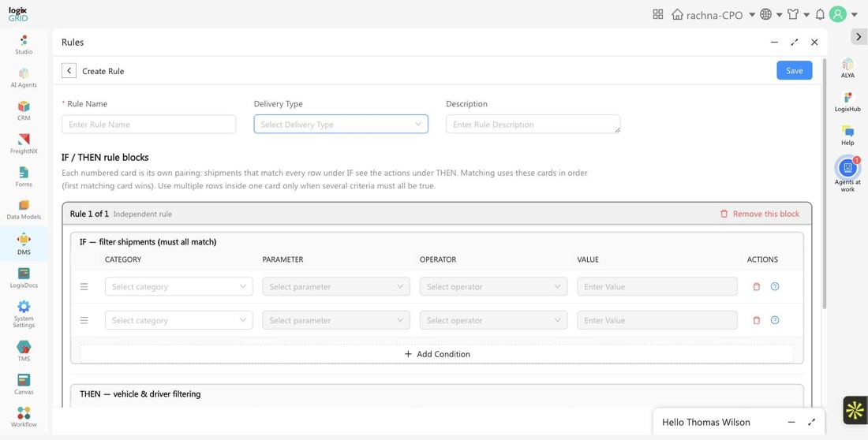Click the yellow asterisk widget icon
Image resolution: width=868 pixels, height=440 pixels.
855,410
